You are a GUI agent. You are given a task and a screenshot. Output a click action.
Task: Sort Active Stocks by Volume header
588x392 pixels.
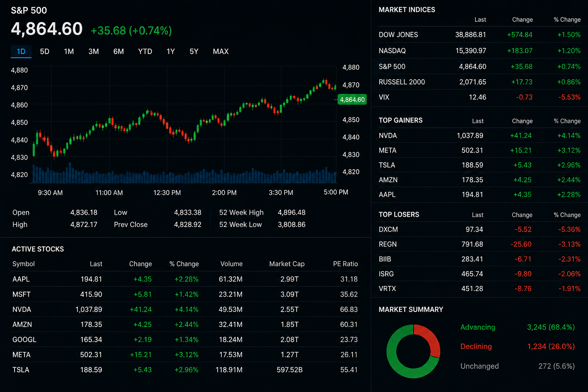click(x=231, y=264)
